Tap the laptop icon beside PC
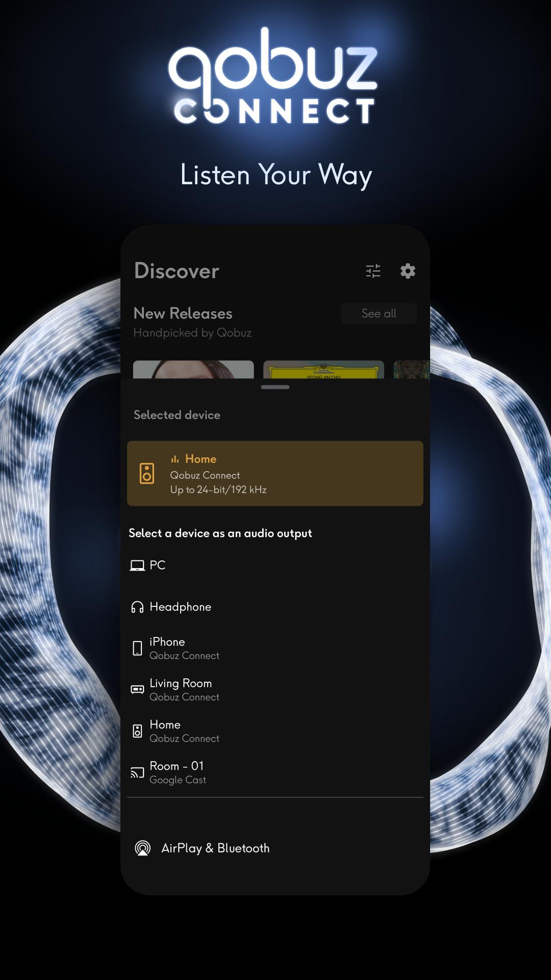The image size is (551, 980). (x=137, y=566)
